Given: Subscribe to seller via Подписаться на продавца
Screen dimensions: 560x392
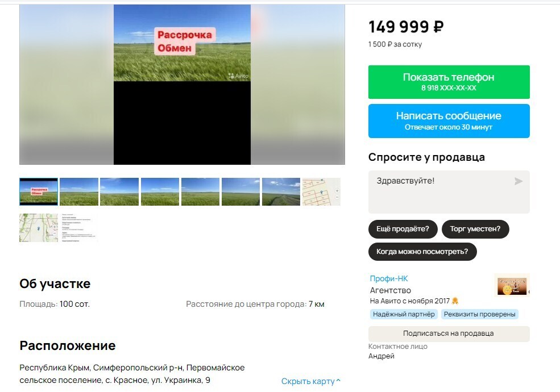Looking at the screenshot, I should pos(449,333).
